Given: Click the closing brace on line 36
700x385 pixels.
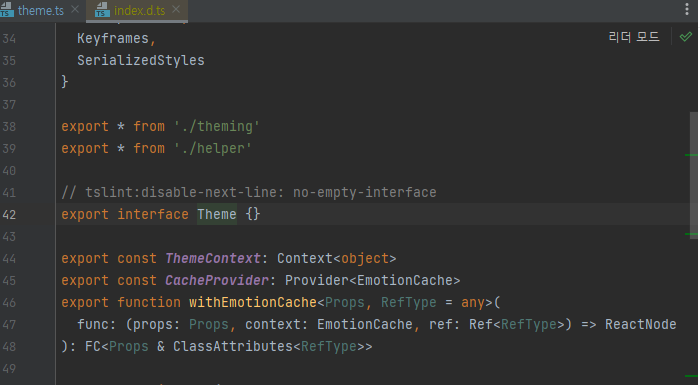Looking at the screenshot, I should 65,82.
